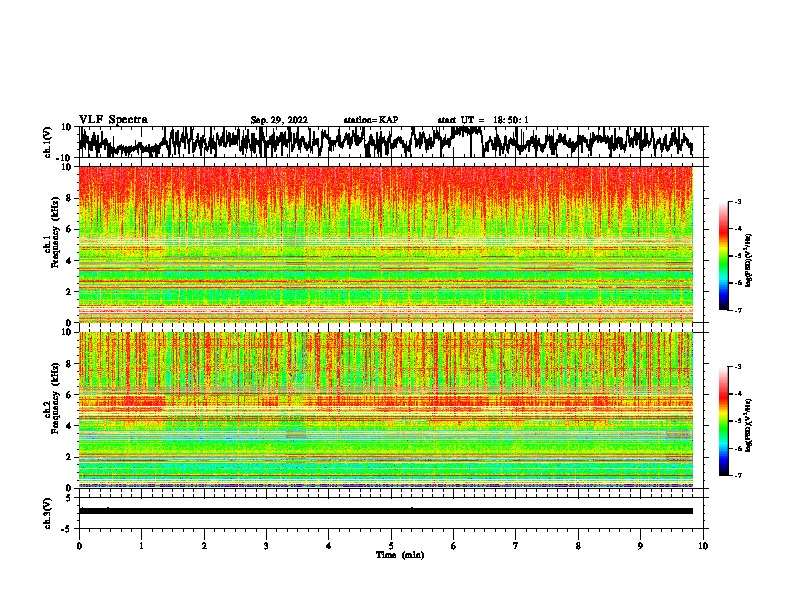
Task: Click tick label "5" on the time axis
Action: (x=391, y=546)
